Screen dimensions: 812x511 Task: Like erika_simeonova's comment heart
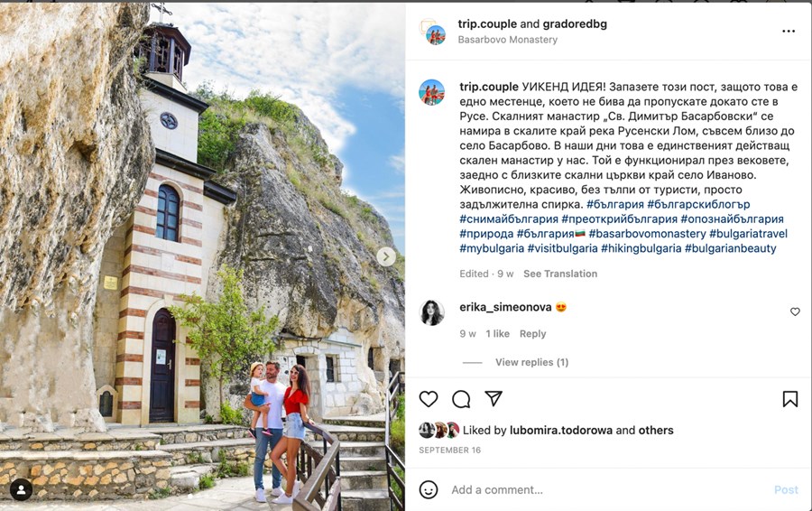click(795, 311)
